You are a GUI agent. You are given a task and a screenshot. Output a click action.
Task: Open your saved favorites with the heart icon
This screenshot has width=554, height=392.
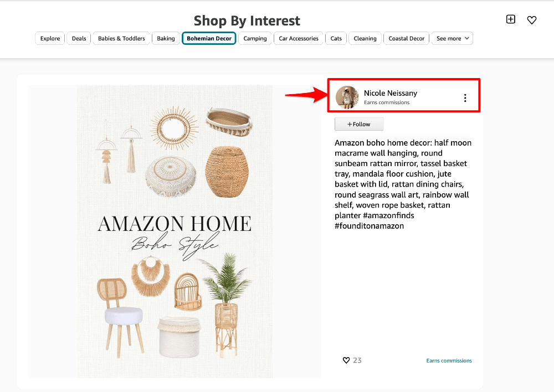531,20
